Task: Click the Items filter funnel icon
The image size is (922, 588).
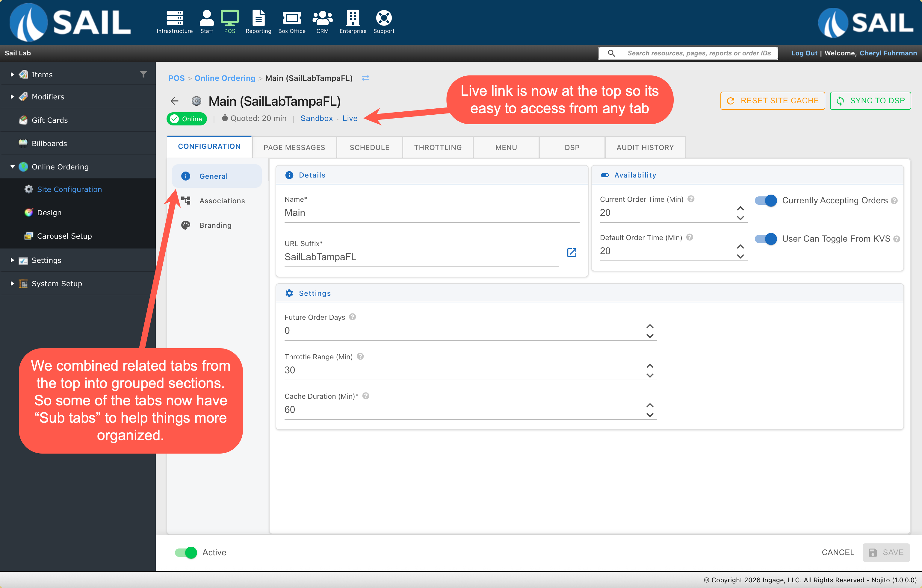Action: (x=143, y=74)
